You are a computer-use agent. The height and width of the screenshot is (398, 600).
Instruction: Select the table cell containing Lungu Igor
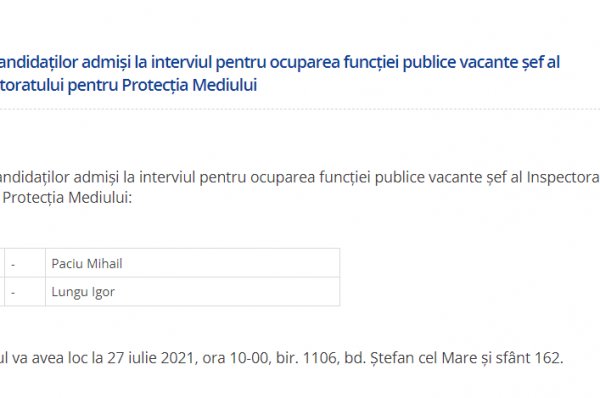(192, 292)
